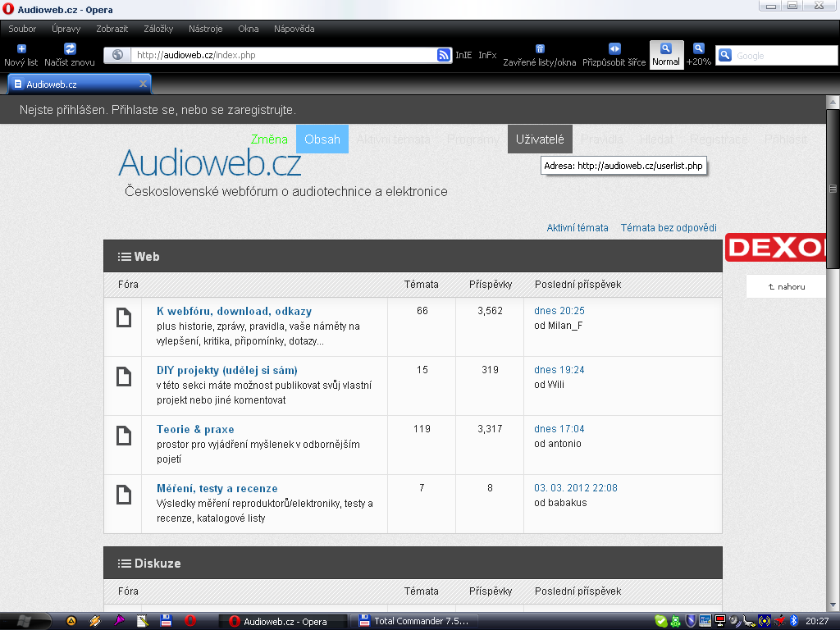Open a new tab with Nový list

pos(21,55)
